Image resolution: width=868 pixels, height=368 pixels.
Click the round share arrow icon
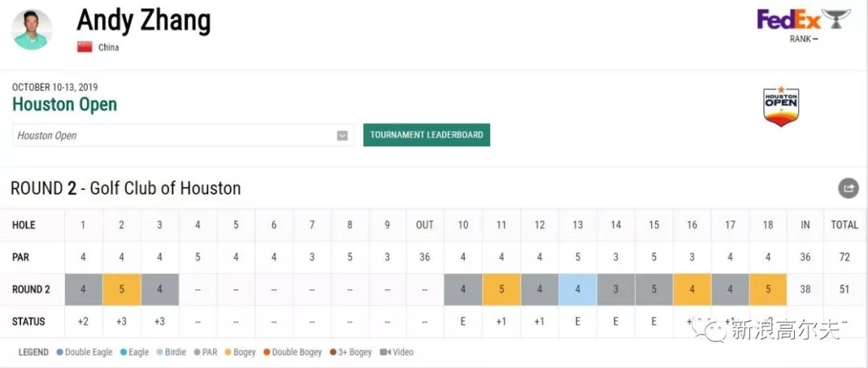pyautogui.click(x=848, y=188)
